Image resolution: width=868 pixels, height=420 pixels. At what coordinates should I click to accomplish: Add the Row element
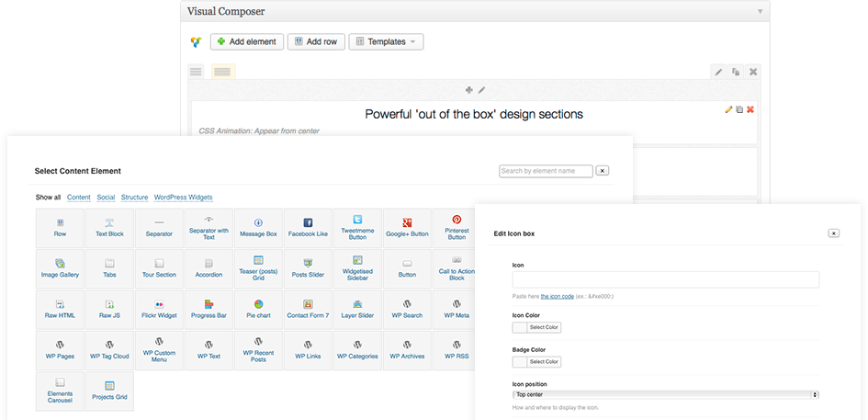coord(60,228)
